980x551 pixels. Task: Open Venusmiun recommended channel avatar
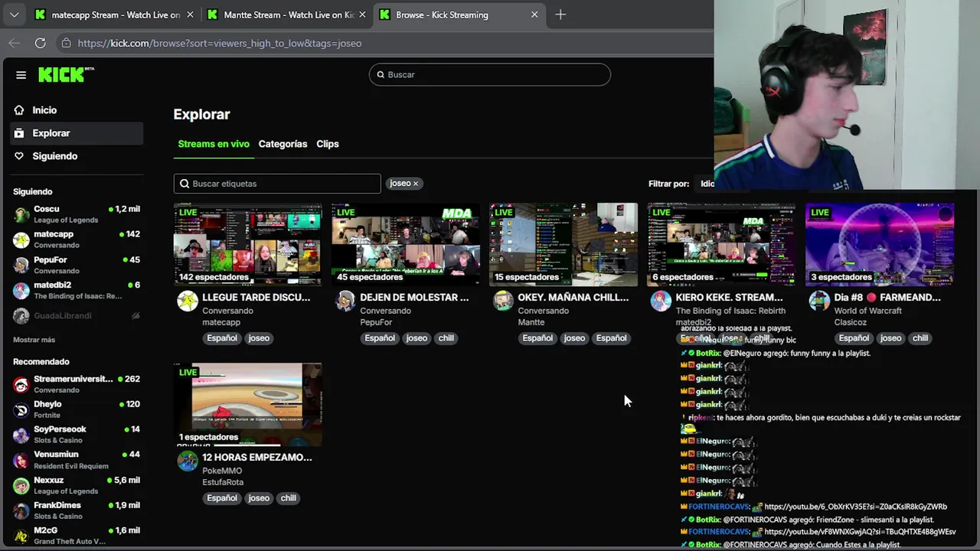pos(21,460)
